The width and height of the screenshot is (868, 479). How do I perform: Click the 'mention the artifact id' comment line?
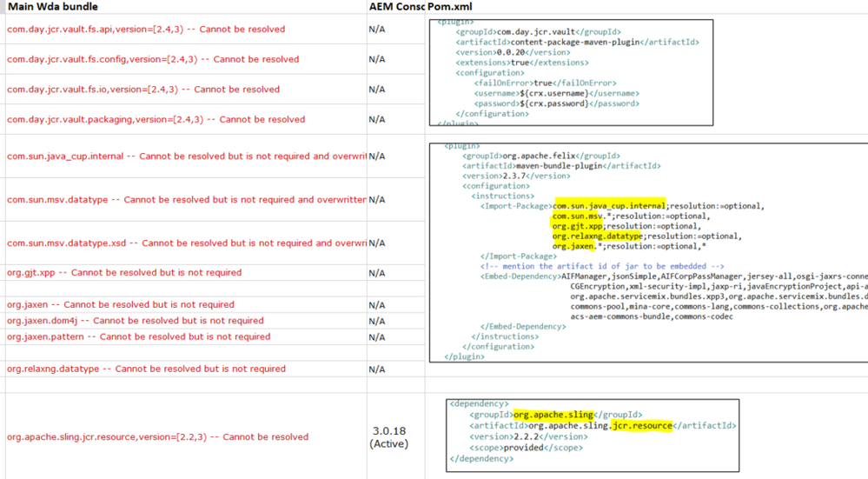click(602, 266)
